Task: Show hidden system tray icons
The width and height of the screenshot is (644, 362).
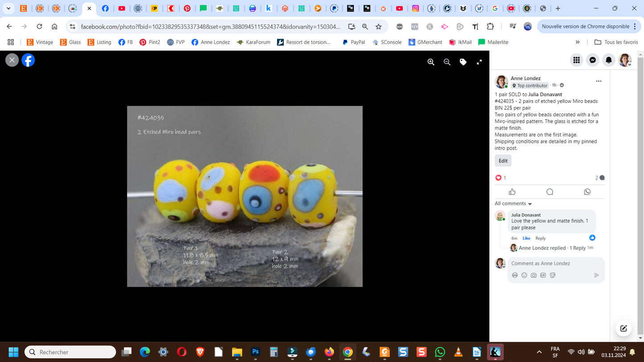Action: (539, 352)
